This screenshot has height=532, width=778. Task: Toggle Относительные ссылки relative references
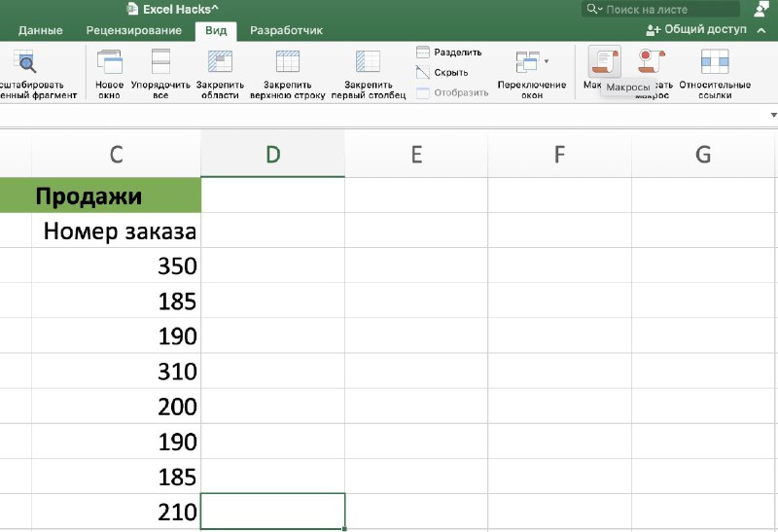point(715,74)
